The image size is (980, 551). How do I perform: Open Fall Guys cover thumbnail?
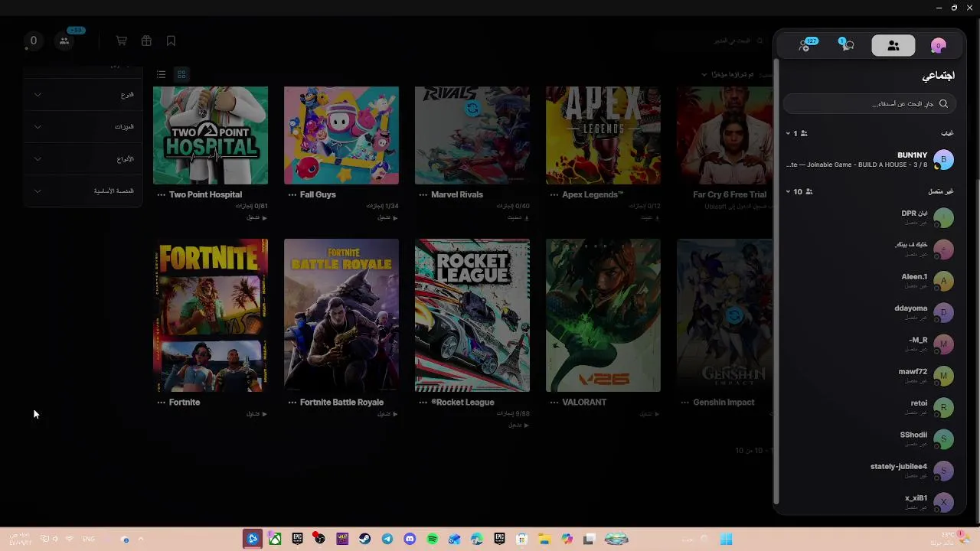click(x=341, y=135)
